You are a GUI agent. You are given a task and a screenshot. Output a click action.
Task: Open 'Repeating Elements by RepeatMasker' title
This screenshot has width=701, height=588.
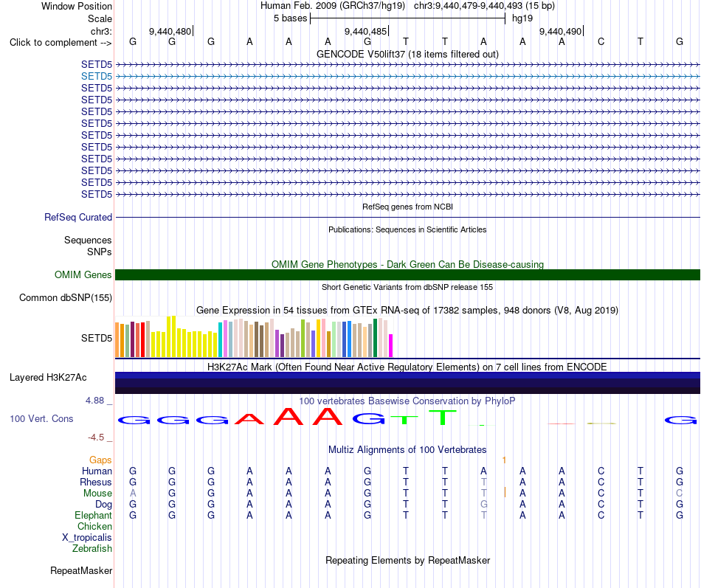[x=407, y=561]
